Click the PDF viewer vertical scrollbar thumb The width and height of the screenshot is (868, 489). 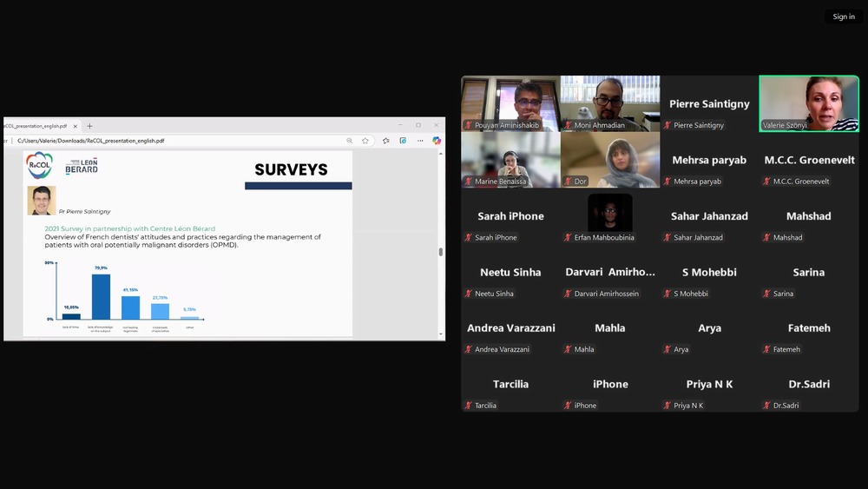point(441,252)
